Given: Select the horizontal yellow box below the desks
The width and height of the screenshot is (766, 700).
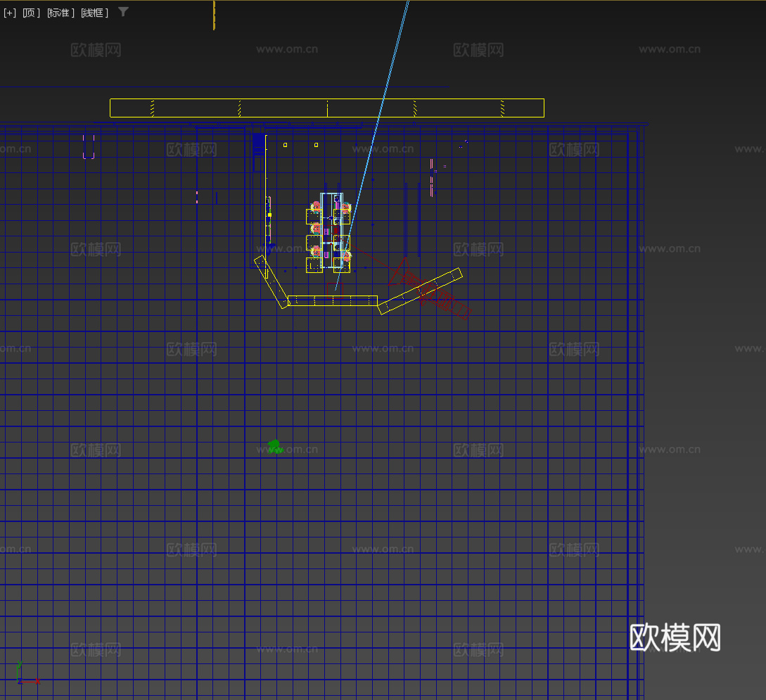Looking at the screenshot, I should pyautogui.click(x=333, y=300).
